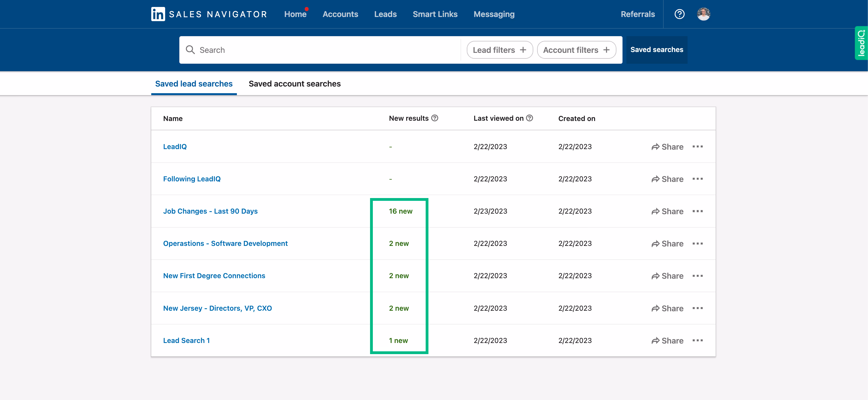Open more options for New Jersey search row
868x400 pixels.
click(698, 308)
